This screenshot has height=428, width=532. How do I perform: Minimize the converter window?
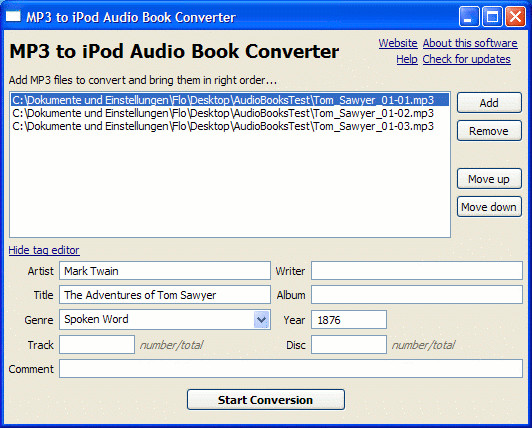point(469,16)
